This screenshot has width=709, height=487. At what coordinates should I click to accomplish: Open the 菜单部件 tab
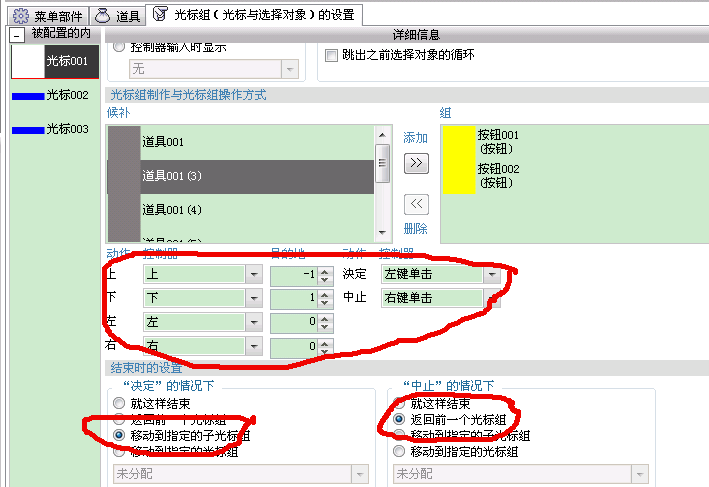47,16
